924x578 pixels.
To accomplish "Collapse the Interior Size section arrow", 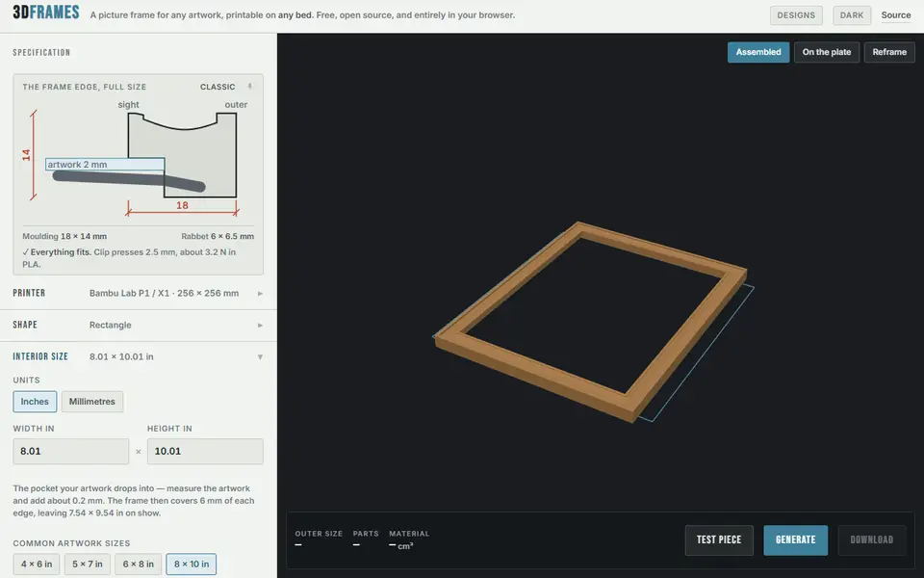I will (260, 356).
